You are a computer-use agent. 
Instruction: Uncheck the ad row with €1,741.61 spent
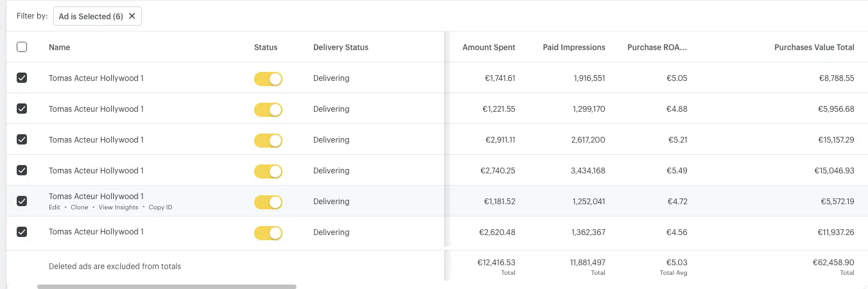(22, 78)
